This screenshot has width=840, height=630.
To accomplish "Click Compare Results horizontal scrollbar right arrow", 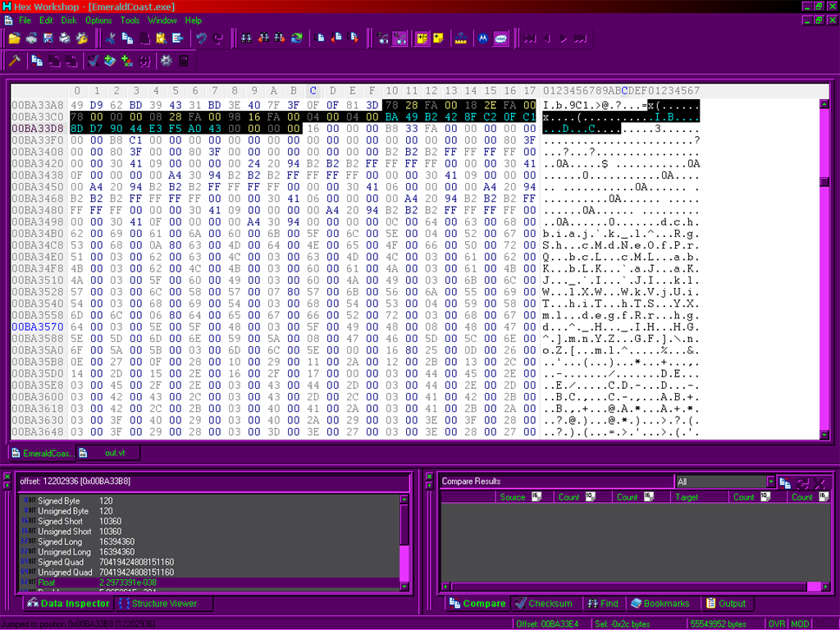I will pos(825,587).
